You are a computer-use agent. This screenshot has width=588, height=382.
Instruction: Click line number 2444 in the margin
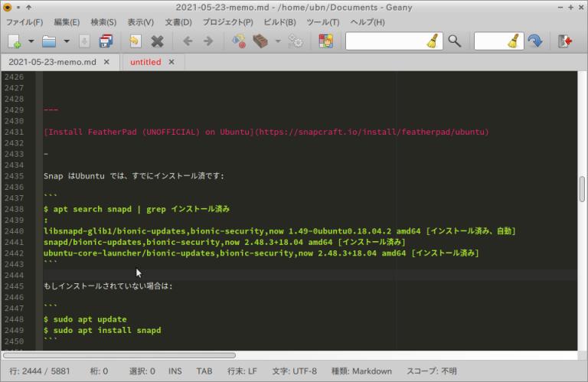[15, 275]
